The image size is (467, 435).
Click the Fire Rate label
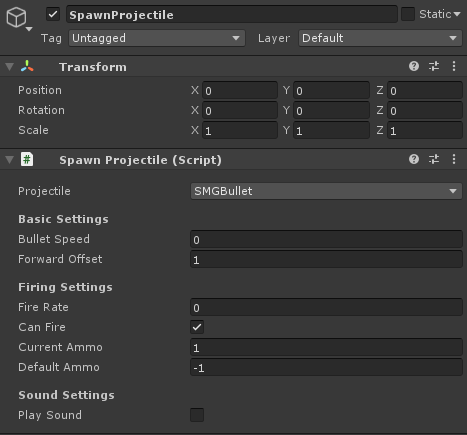[43, 307]
